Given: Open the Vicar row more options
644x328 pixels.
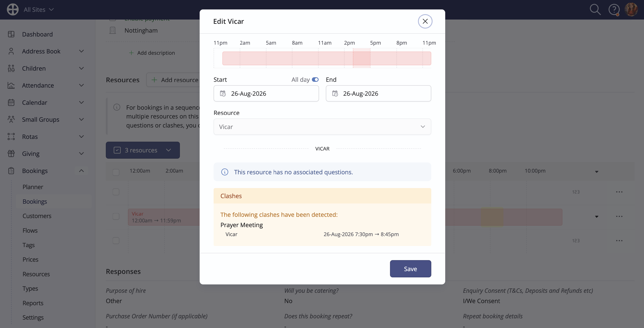Looking at the screenshot, I should [x=619, y=216].
